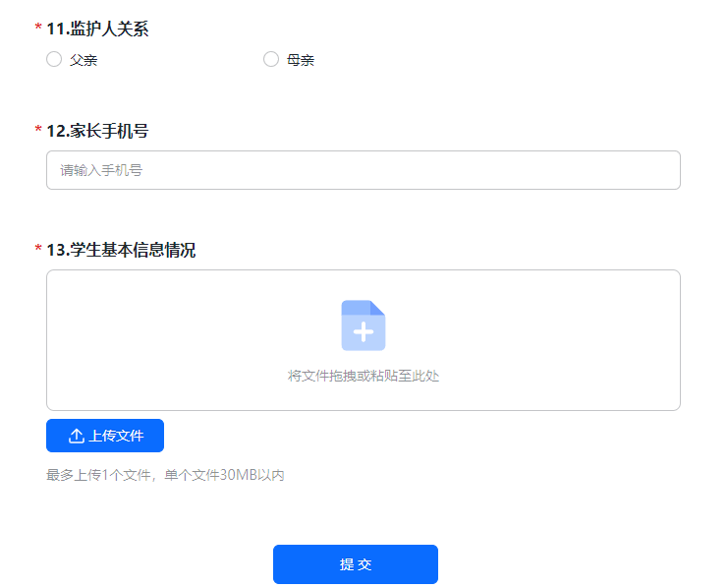Screen dimensions: 728x588
Task: Click the 请输入手机号 placeholder text
Action: pyautogui.click(x=101, y=171)
